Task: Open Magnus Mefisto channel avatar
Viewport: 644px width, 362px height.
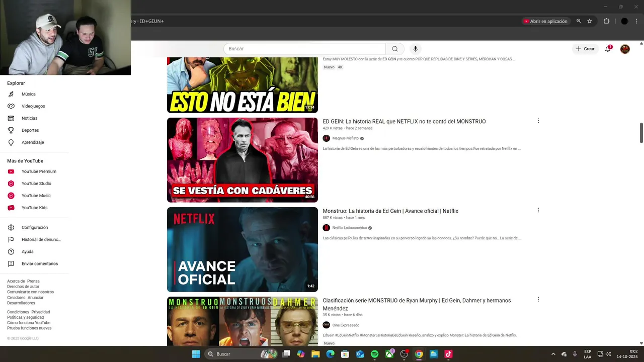Action: tap(326, 138)
